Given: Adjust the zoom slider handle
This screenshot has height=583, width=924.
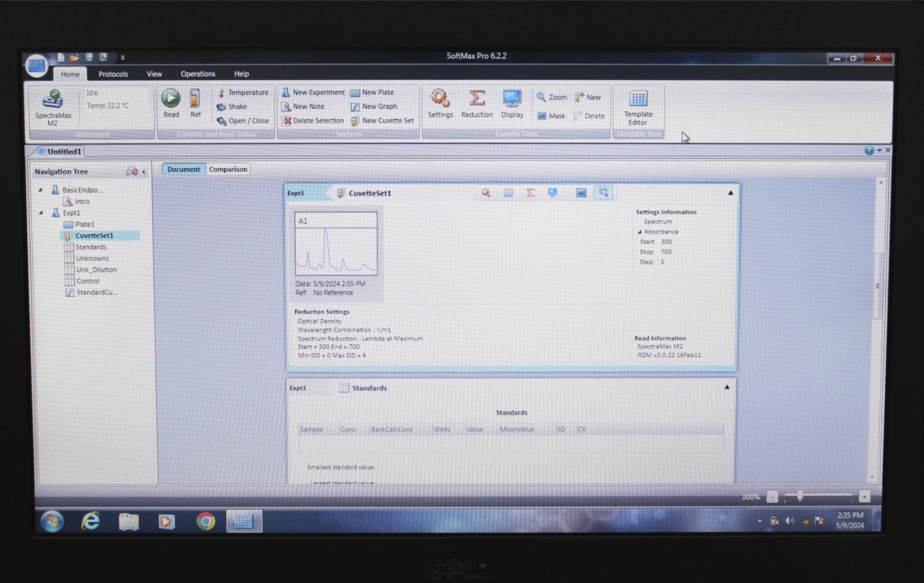Looking at the screenshot, I should (800, 496).
